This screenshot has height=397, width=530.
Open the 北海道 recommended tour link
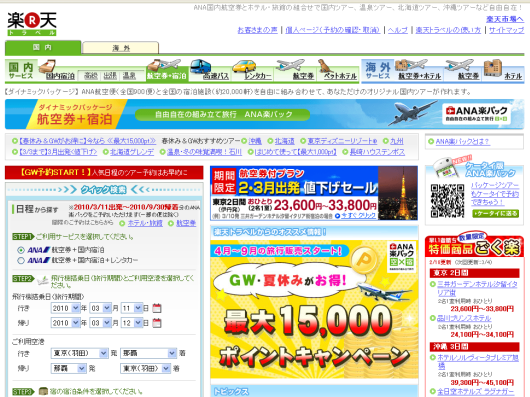284,141
